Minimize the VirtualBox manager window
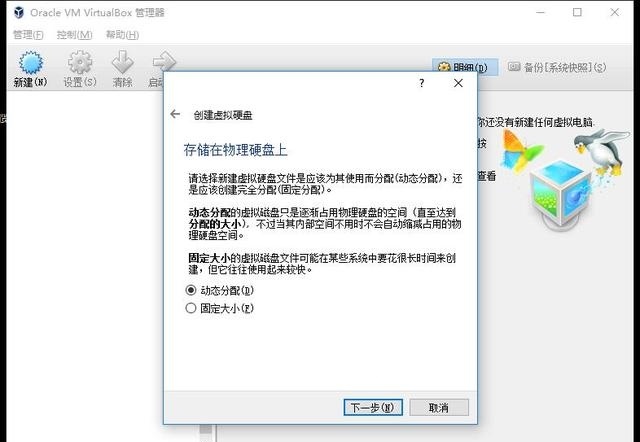 tap(540, 12)
